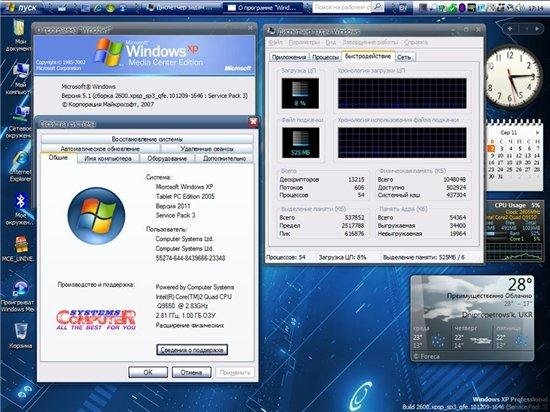Click Отмена in system properties dialog
The image size is (550, 412).
[x=192, y=372]
